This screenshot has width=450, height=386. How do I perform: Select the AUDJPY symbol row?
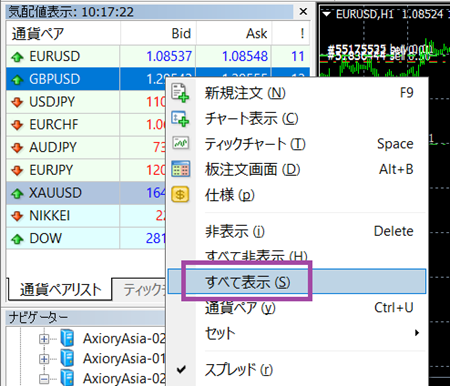click(86, 147)
